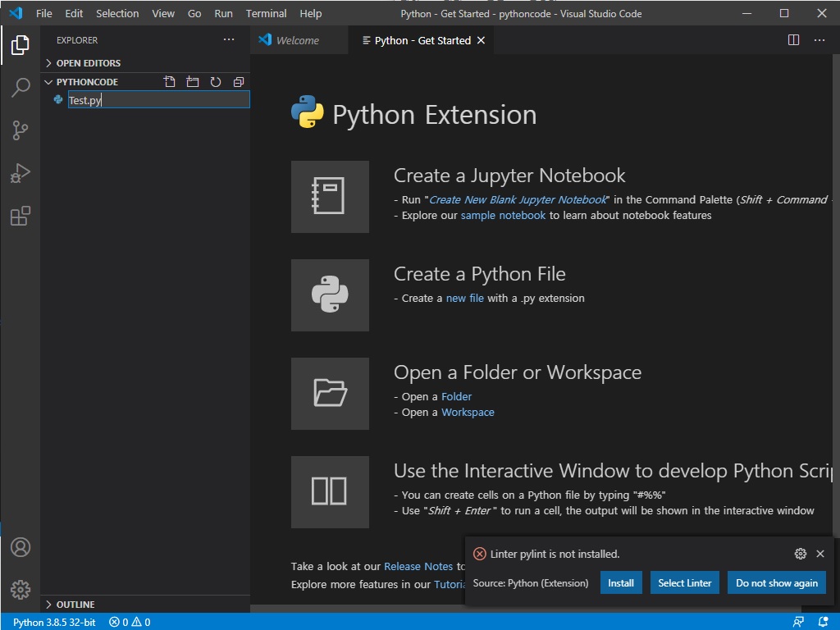The width and height of the screenshot is (840, 630).
Task: Click the new file link
Action: pos(465,299)
